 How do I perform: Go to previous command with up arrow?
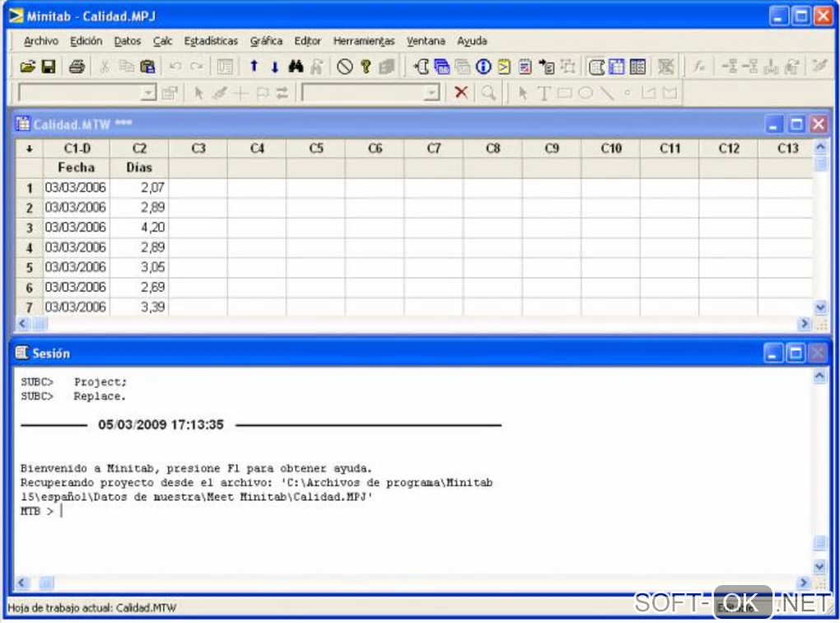point(254,67)
